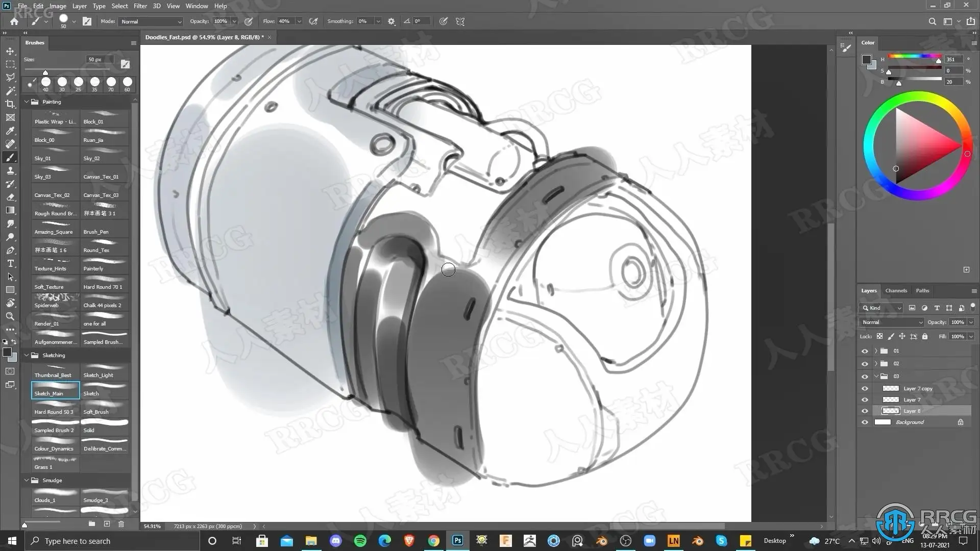Collapse the Sketching brush folder

click(27, 355)
